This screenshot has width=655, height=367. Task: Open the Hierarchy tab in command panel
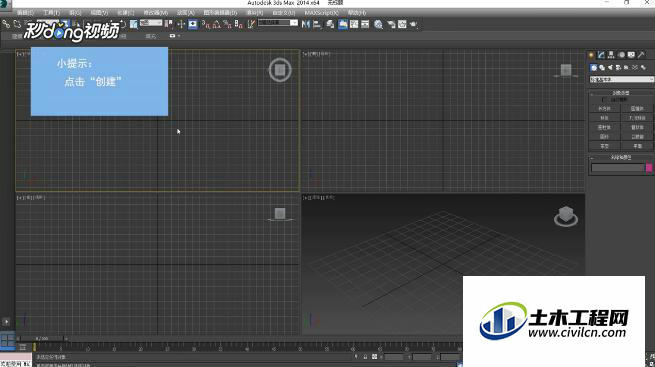point(611,55)
